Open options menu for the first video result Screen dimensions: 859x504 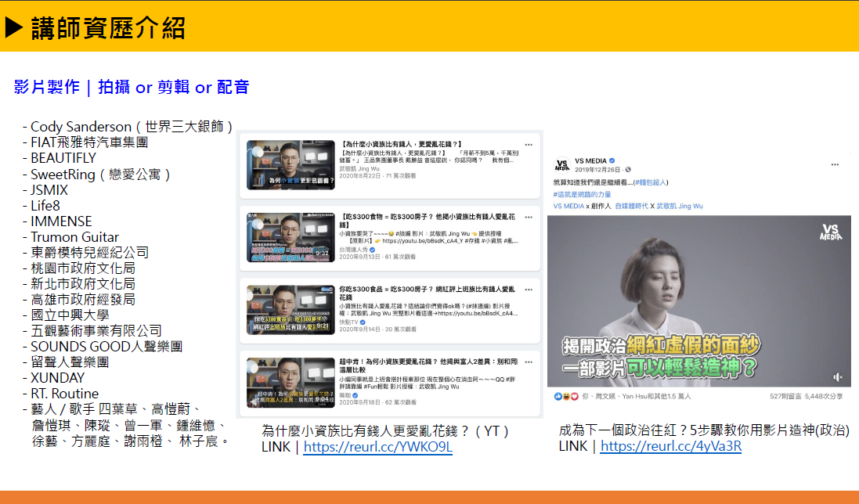pos(529,146)
